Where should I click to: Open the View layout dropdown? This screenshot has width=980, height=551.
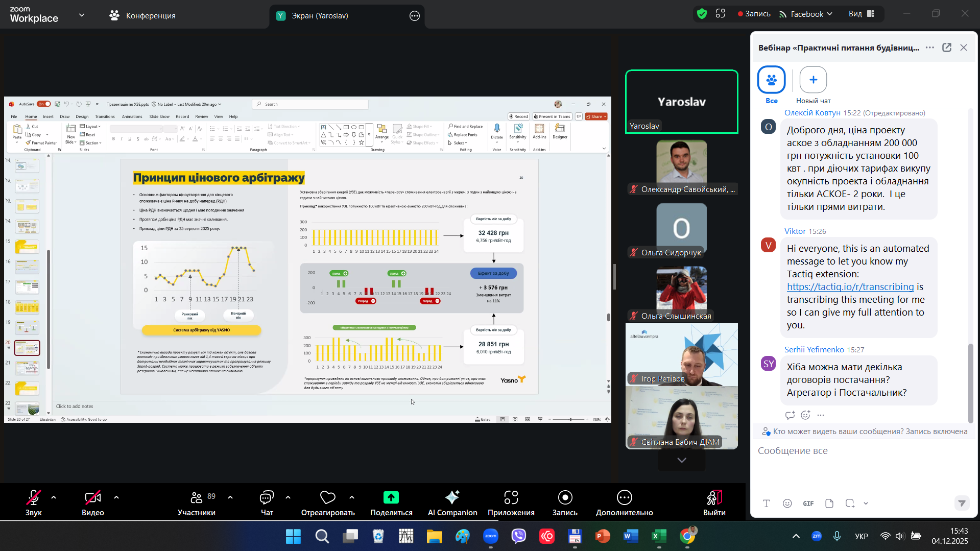[x=861, y=14]
